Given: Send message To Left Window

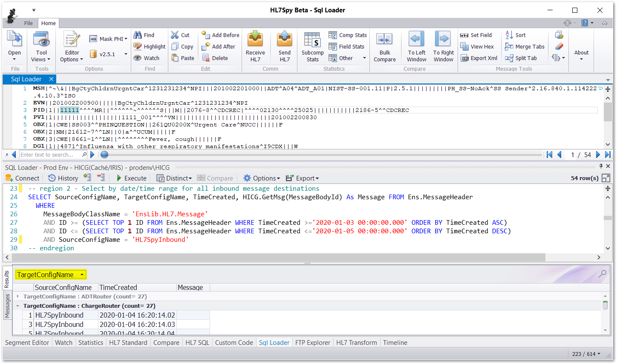Looking at the screenshot, I should [x=417, y=47].
